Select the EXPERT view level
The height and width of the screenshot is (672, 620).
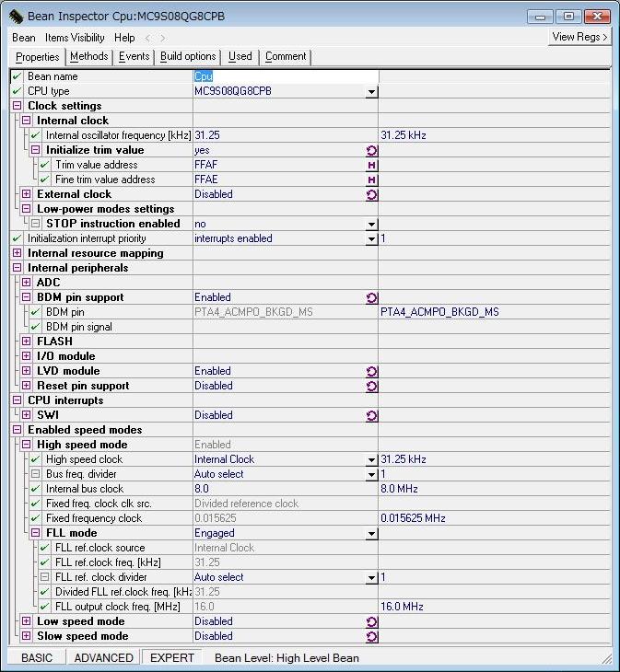[x=172, y=658]
